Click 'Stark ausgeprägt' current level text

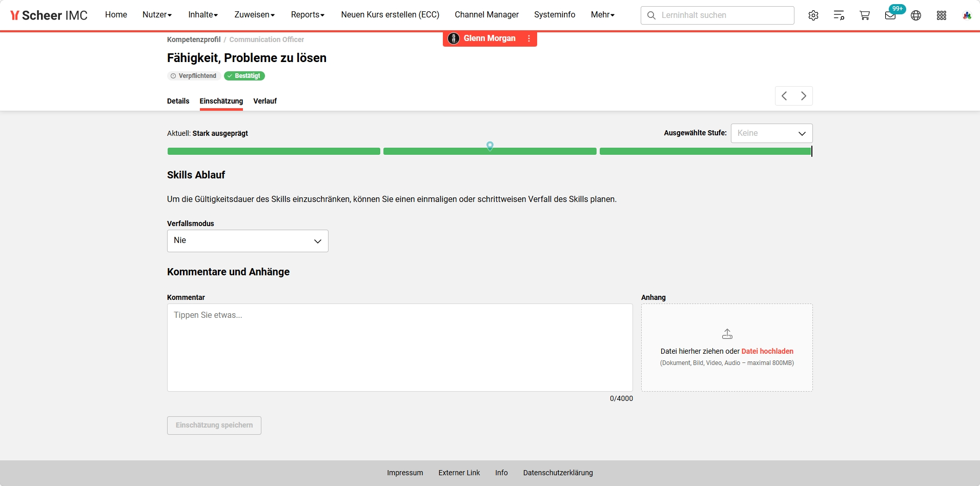(x=220, y=133)
